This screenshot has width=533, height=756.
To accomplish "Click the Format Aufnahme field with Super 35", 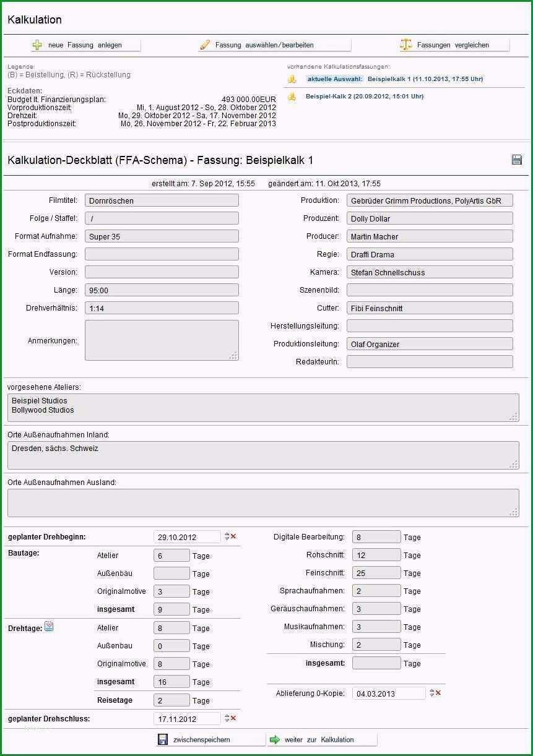I will [162, 236].
